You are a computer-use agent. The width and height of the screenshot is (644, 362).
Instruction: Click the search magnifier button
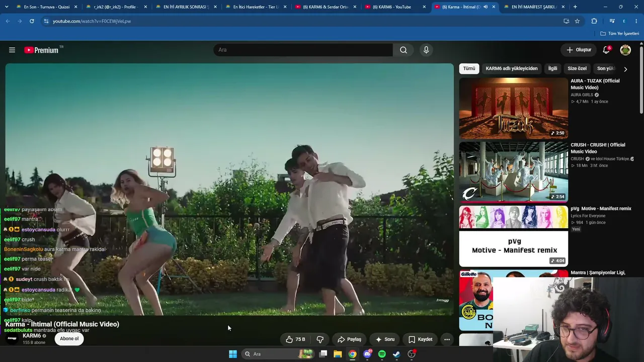[x=404, y=50]
